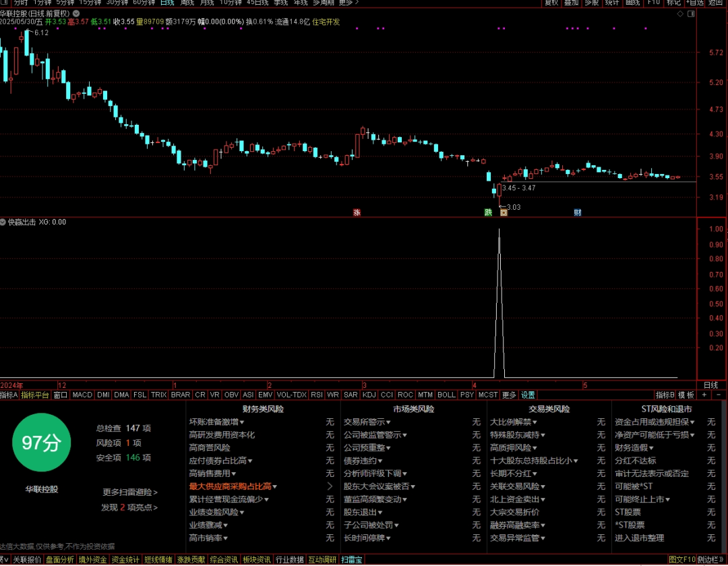This screenshot has width=728, height=566.
Task: Switch to 月线 monthly period
Action: coord(207,3)
